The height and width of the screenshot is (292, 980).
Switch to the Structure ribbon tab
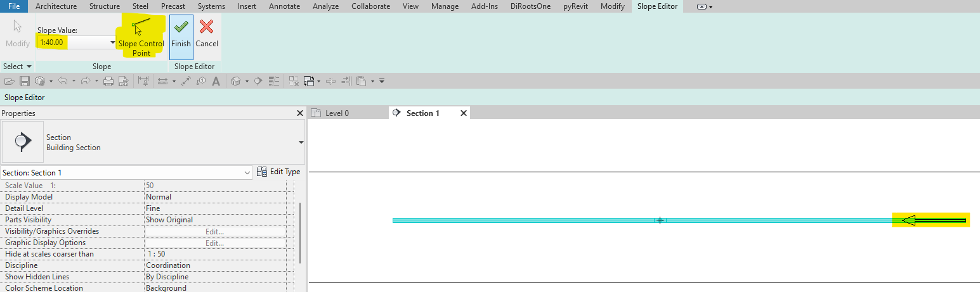click(x=105, y=6)
